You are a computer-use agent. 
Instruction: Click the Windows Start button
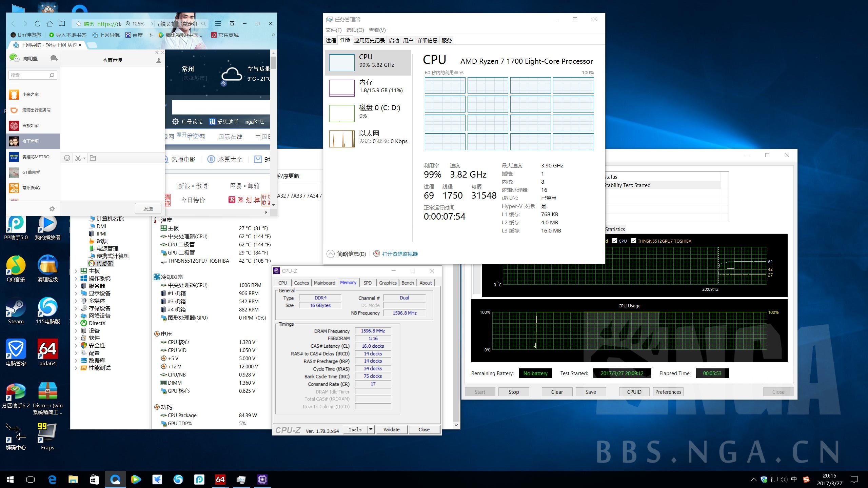10,480
